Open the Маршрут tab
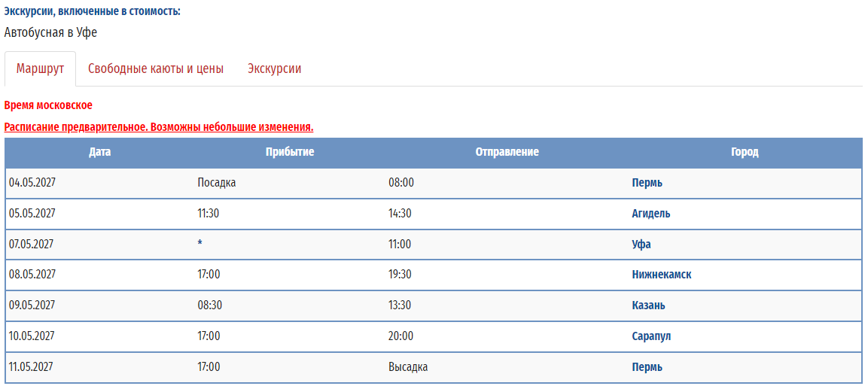Screen dimensions: 868x386 tap(41, 69)
